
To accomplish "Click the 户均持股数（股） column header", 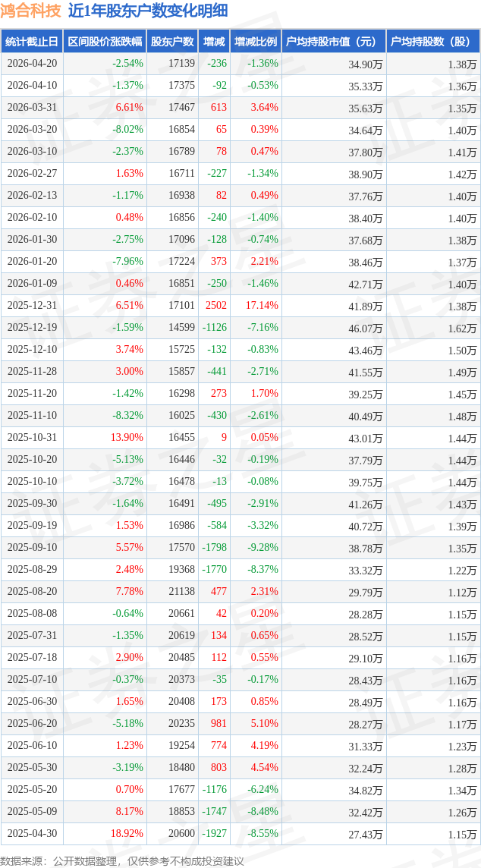I will (432, 42).
